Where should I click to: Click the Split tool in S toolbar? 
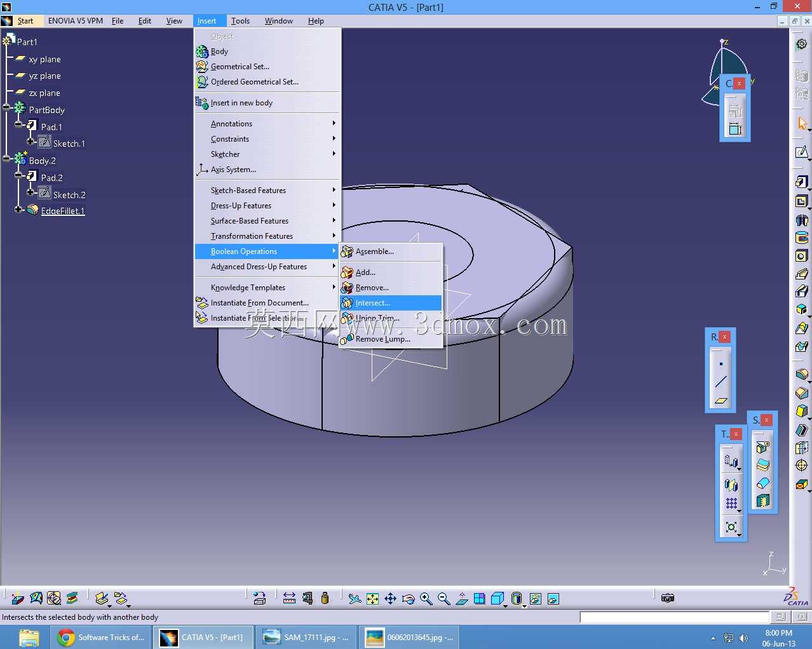(763, 448)
